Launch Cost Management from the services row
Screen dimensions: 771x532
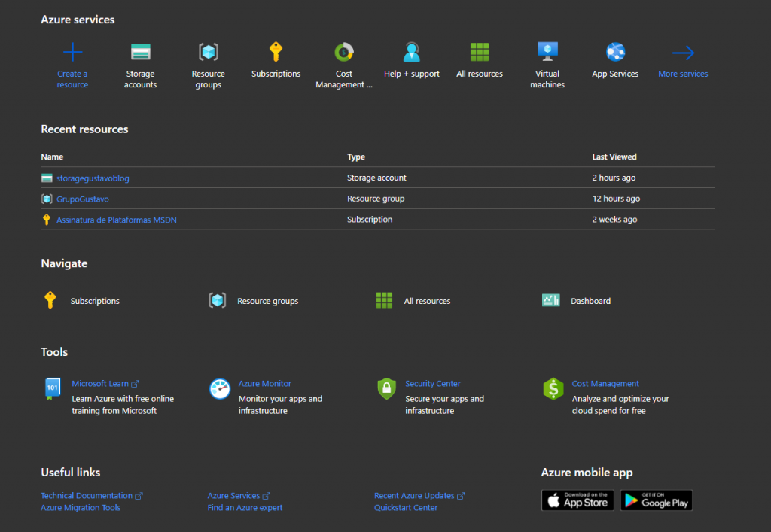tap(343, 53)
